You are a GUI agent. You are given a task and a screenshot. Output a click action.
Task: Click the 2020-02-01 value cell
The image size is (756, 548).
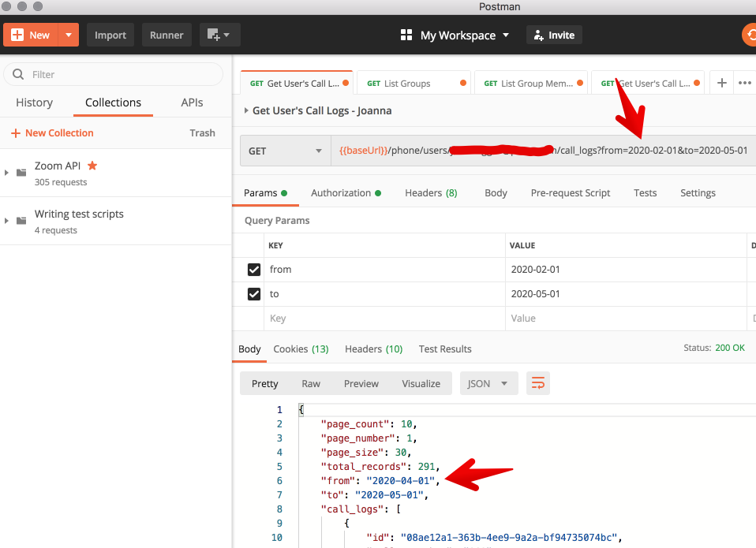point(626,270)
